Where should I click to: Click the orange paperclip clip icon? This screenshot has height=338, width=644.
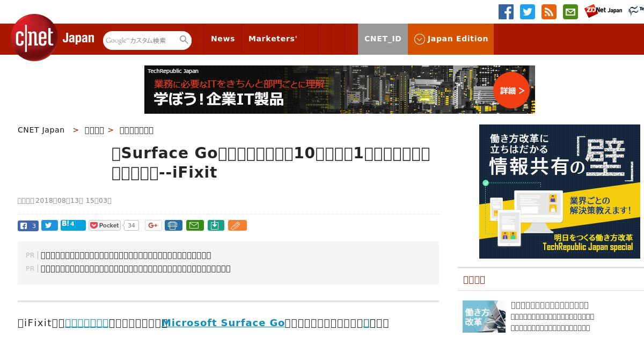pos(237,225)
